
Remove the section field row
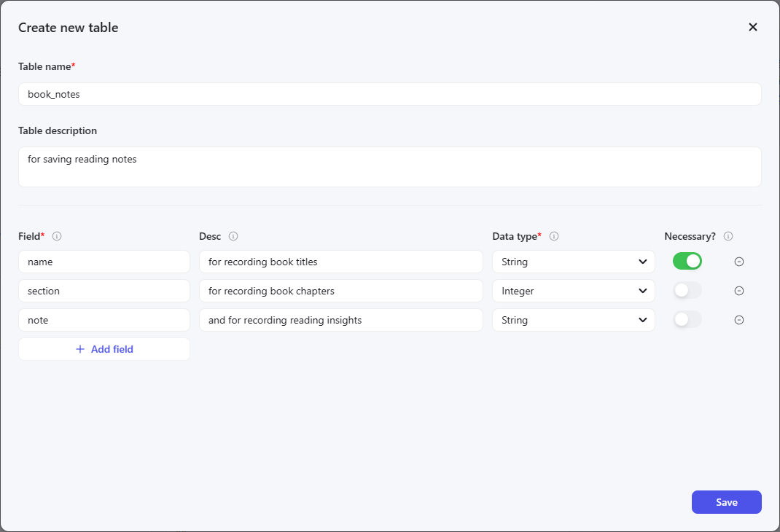coord(738,291)
